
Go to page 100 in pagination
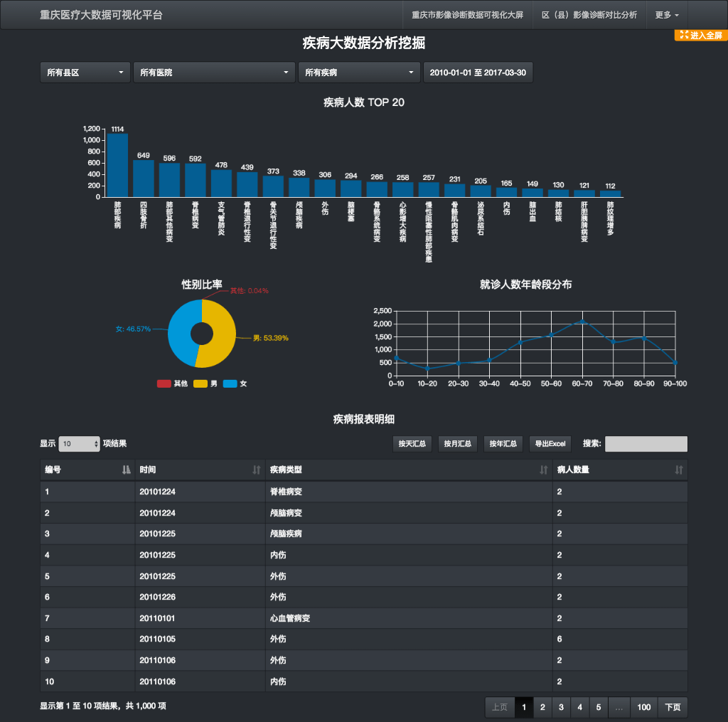643,707
